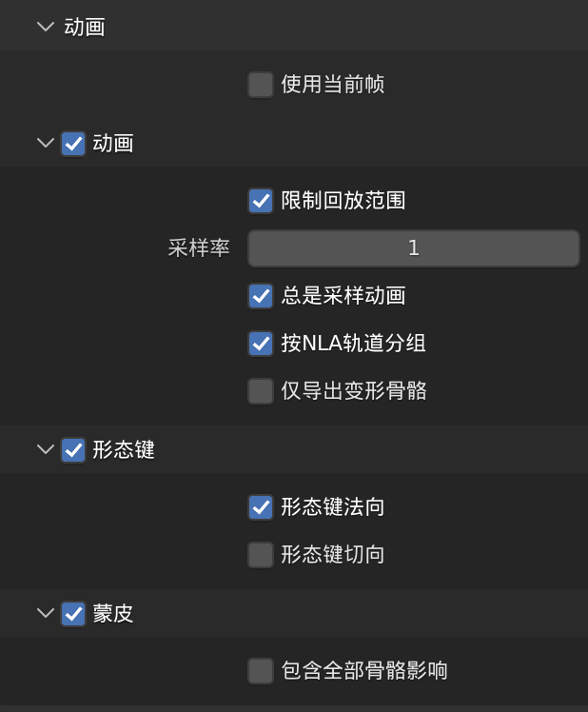Enable the 使用当前帧 checkbox
The width and height of the screenshot is (588, 712).
click(x=261, y=85)
